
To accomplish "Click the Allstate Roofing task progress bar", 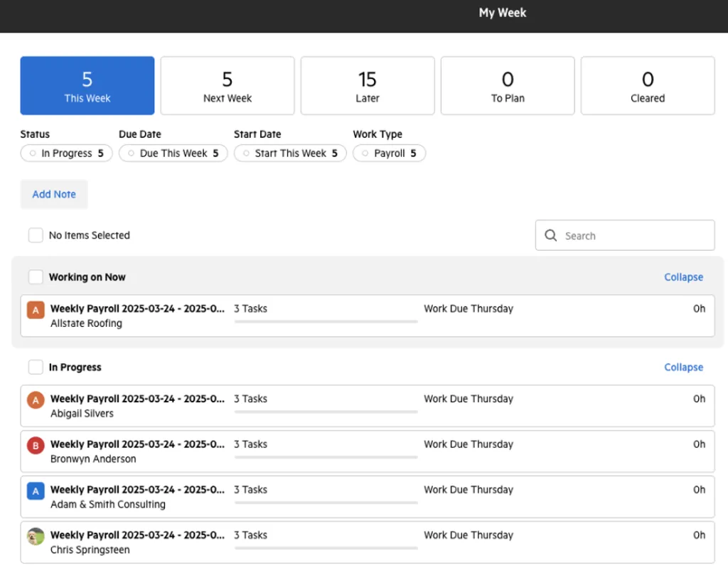I will click(x=326, y=321).
